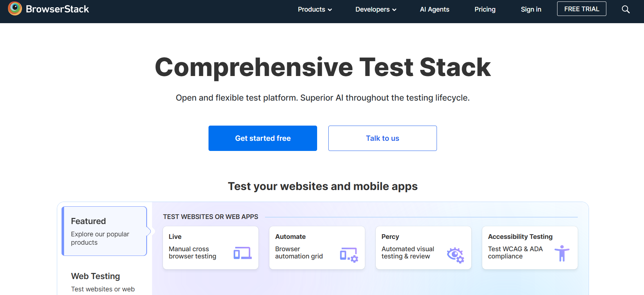Click the Talk to us button
Viewport: 644px width, 295px height.
click(382, 138)
